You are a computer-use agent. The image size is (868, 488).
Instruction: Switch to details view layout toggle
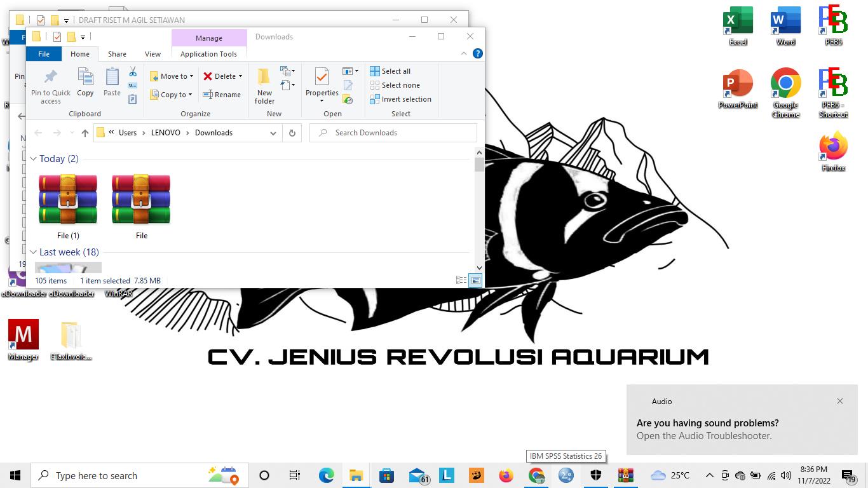tap(461, 280)
